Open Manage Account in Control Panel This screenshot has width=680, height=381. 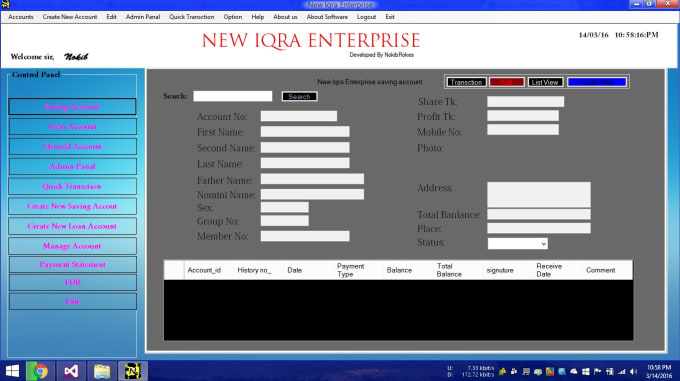click(x=72, y=246)
